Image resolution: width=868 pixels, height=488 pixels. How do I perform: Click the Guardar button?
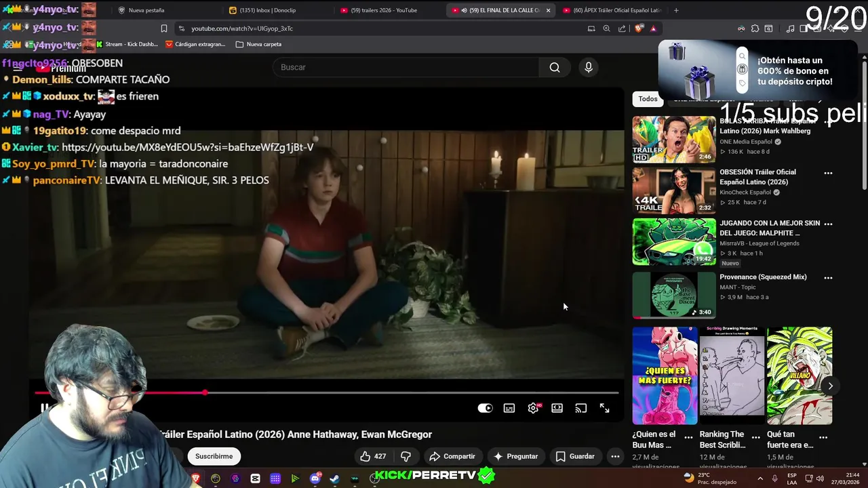pyautogui.click(x=575, y=456)
